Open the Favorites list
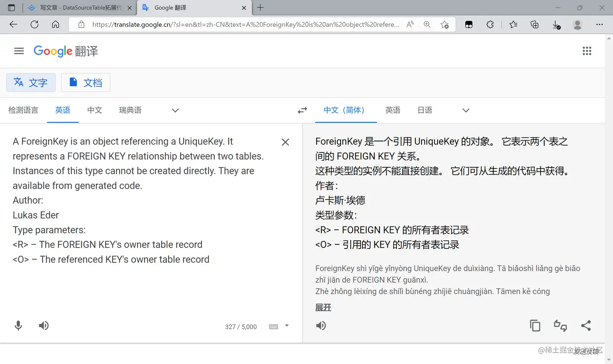 coord(513,24)
